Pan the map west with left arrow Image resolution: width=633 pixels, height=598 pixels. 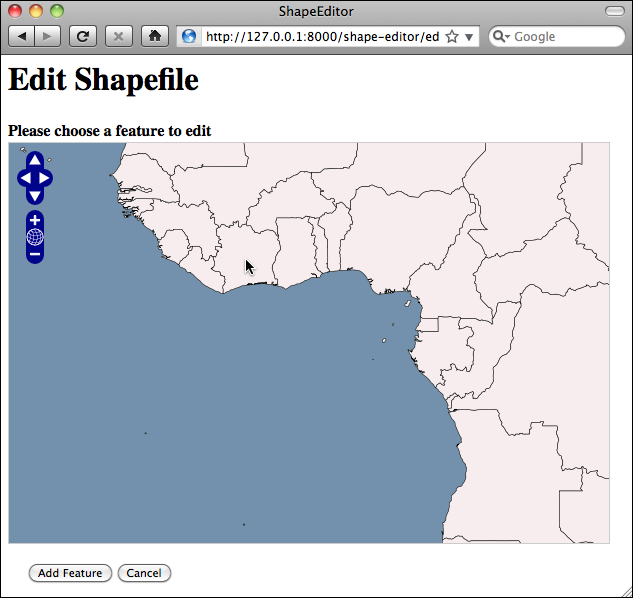[25, 178]
